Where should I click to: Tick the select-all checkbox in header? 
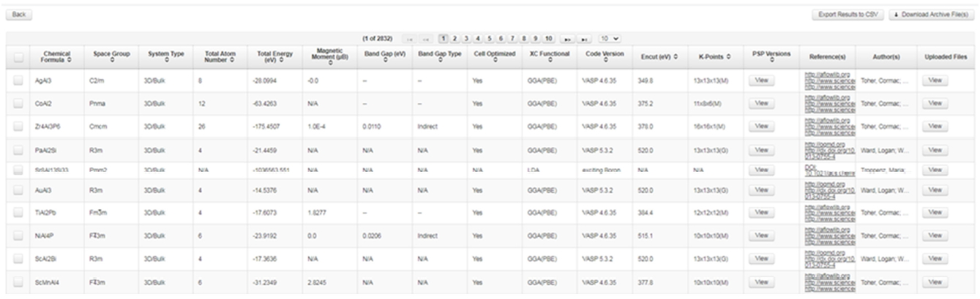click(18, 56)
